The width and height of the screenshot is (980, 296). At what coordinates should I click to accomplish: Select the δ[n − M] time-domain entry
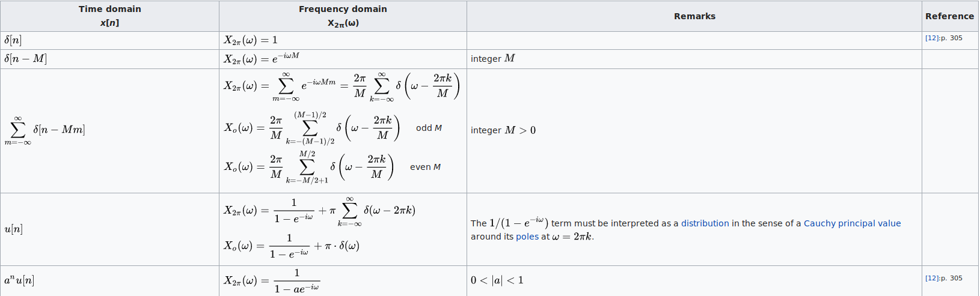(x=25, y=59)
